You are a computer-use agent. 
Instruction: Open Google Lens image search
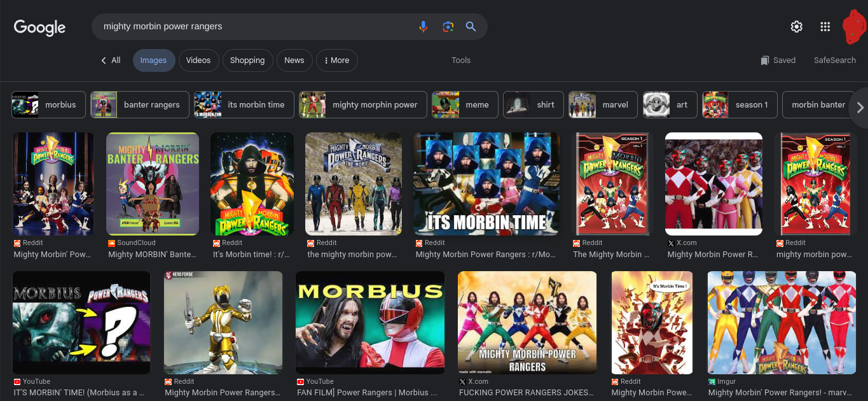(448, 27)
